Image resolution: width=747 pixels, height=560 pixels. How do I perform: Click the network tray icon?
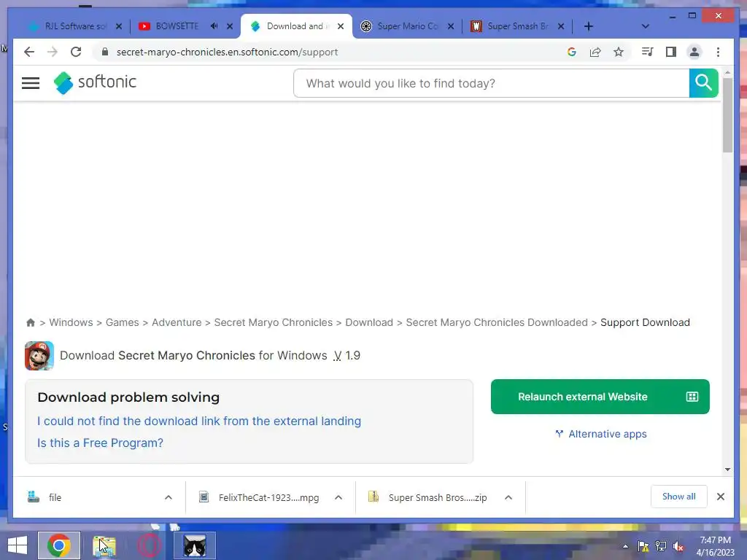(661, 546)
